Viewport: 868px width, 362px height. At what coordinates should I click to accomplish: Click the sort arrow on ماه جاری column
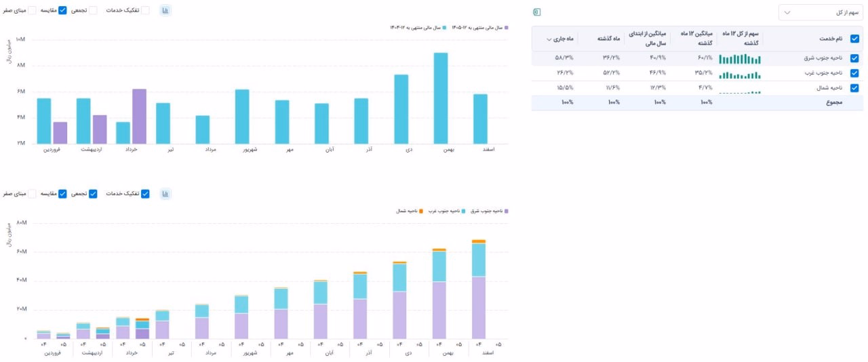[549, 39]
